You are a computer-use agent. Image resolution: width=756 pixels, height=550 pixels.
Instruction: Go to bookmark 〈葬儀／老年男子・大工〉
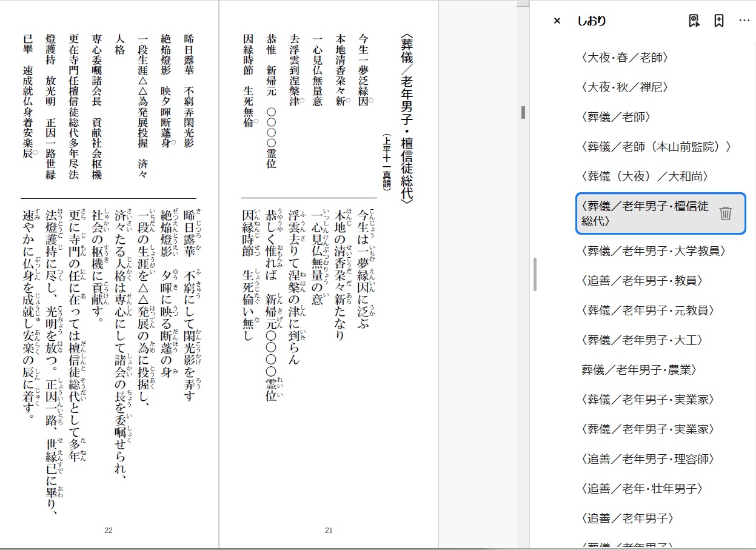coord(642,340)
